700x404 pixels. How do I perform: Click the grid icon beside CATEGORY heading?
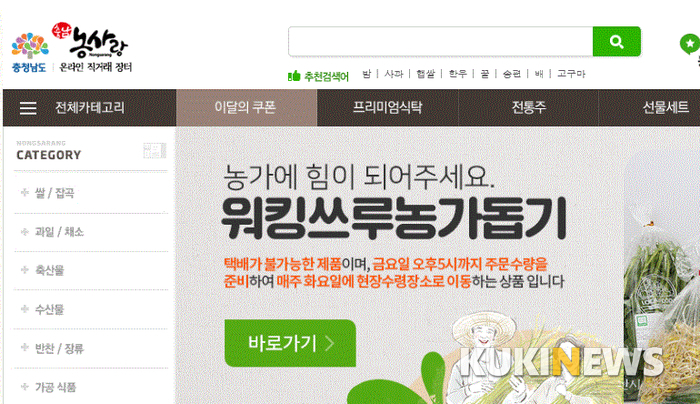point(154,150)
